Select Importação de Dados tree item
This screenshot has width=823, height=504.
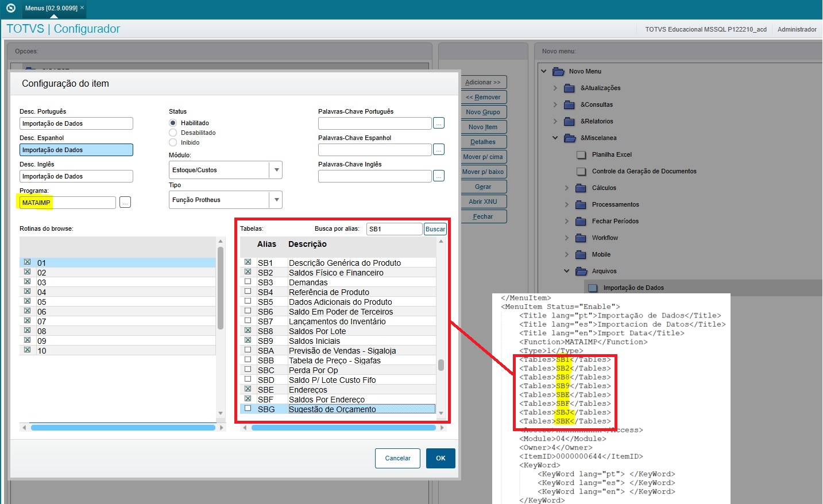tap(633, 288)
